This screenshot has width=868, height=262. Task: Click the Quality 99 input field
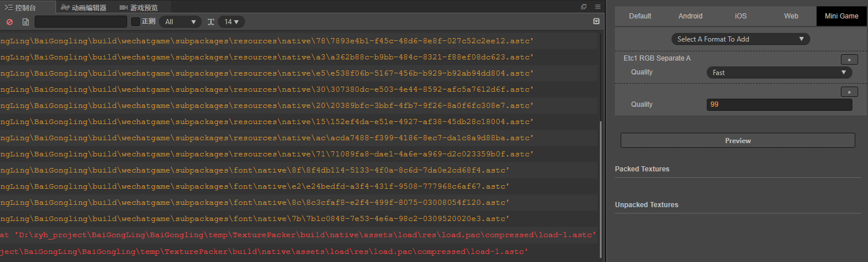779,104
